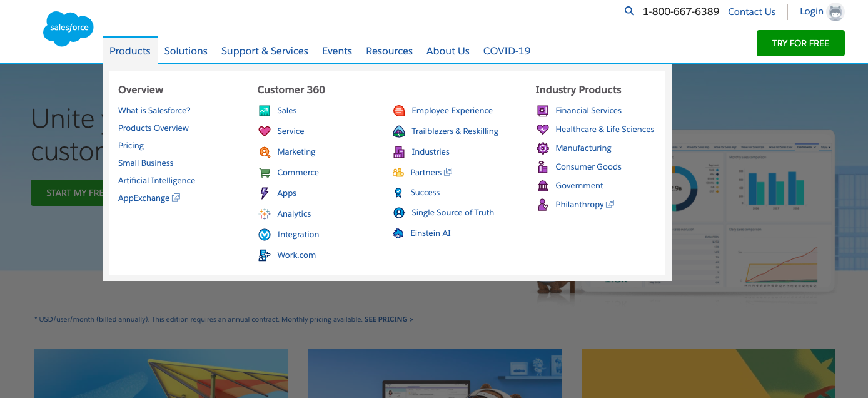Click the Contact Us link
The height and width of the screenshot is (398, 868).
pos(752,11)
